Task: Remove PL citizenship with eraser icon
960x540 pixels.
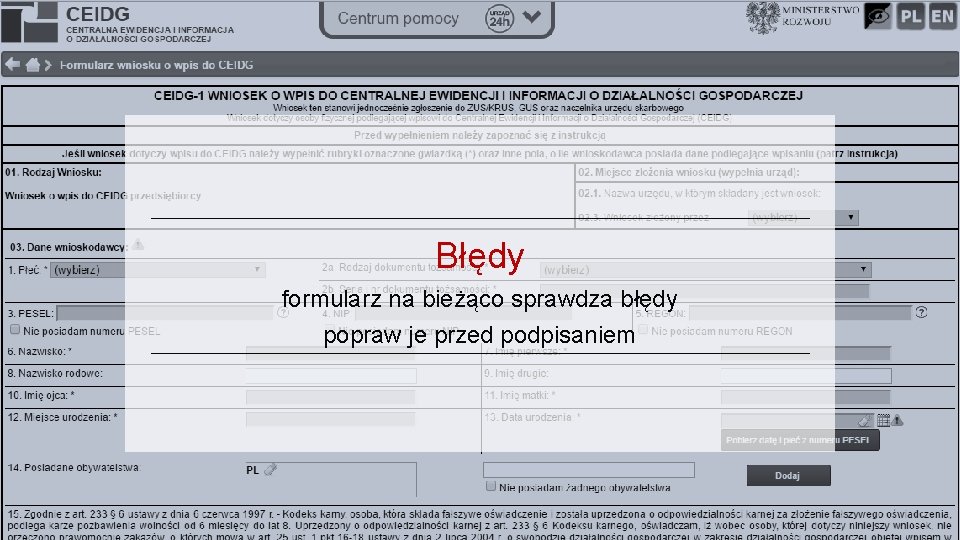Action: click(x=270, y=470)
